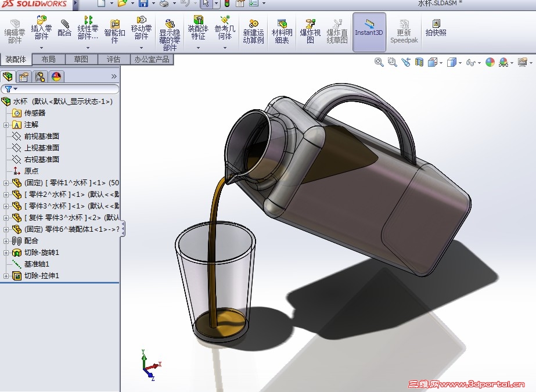Open dropdown arrow under 线性零部件
Screen dimensions: 536x392
[88, 48]
